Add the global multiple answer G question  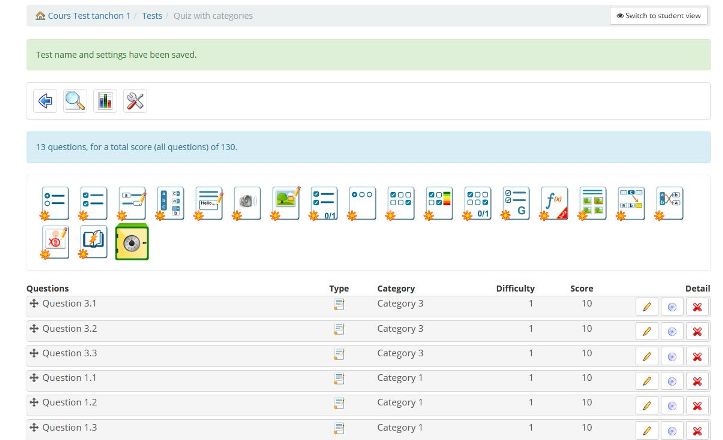click(x=516, y=203)
